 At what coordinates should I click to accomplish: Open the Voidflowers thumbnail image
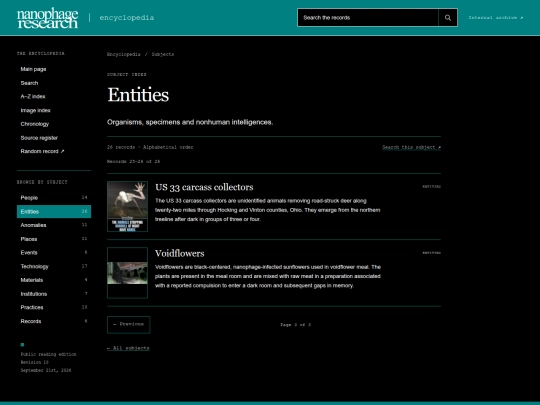(x=127, y=273)
